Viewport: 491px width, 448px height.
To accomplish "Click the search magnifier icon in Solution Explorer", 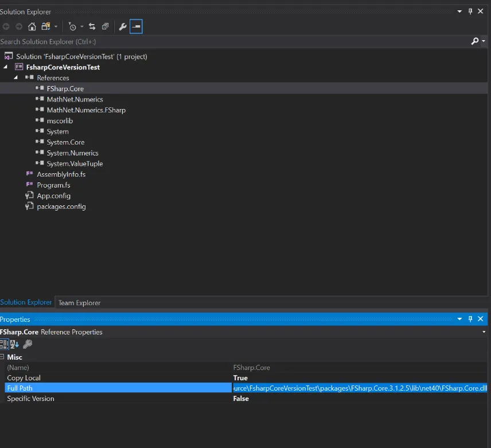I will (474, 41).
